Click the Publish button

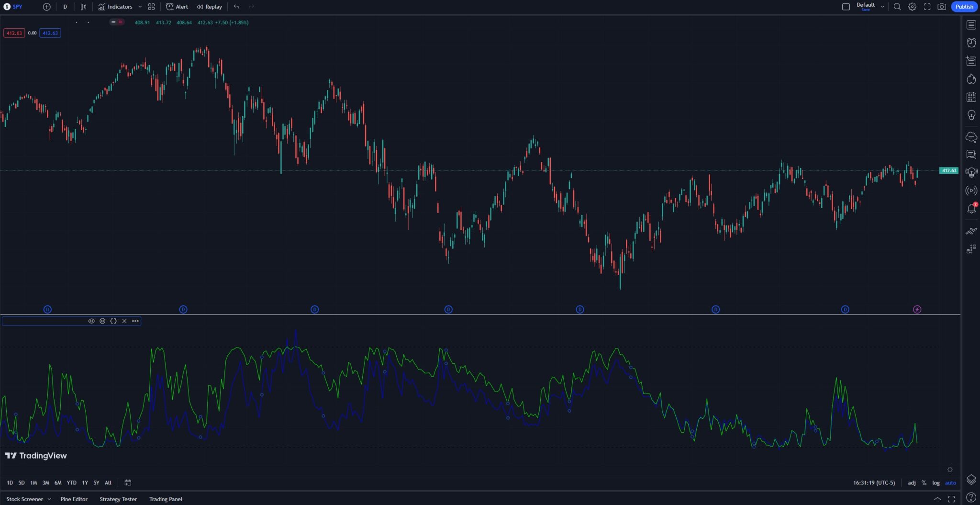[x=964, y=7]
